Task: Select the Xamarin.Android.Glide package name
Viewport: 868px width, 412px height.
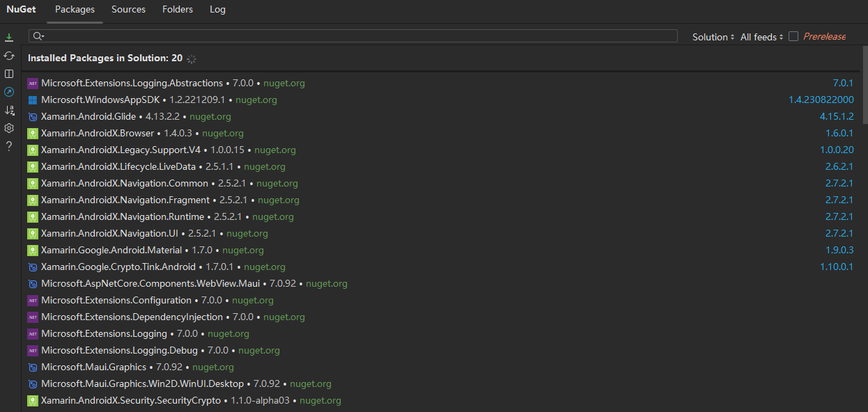Action: point(88,116)
